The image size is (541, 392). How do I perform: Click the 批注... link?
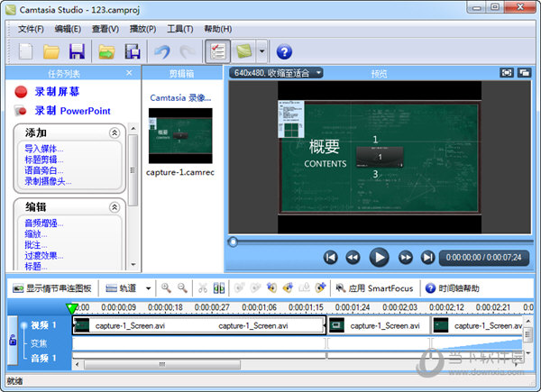click(36, 245)
